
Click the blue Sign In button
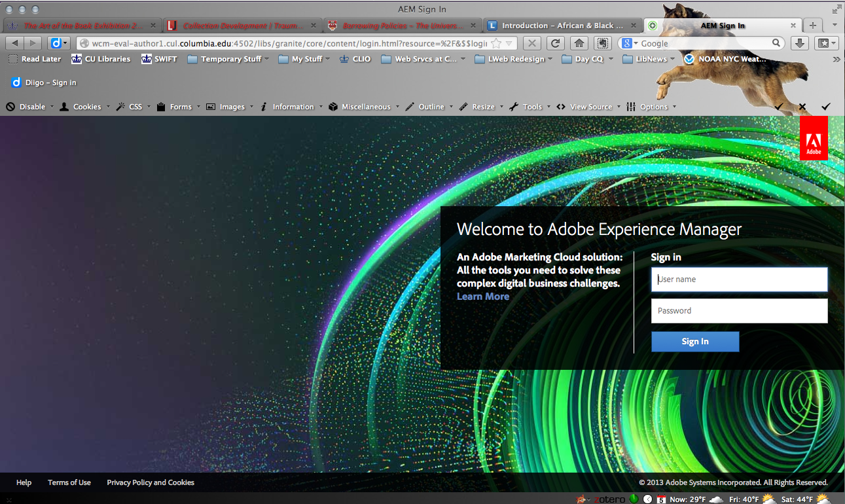click(695, 342)
